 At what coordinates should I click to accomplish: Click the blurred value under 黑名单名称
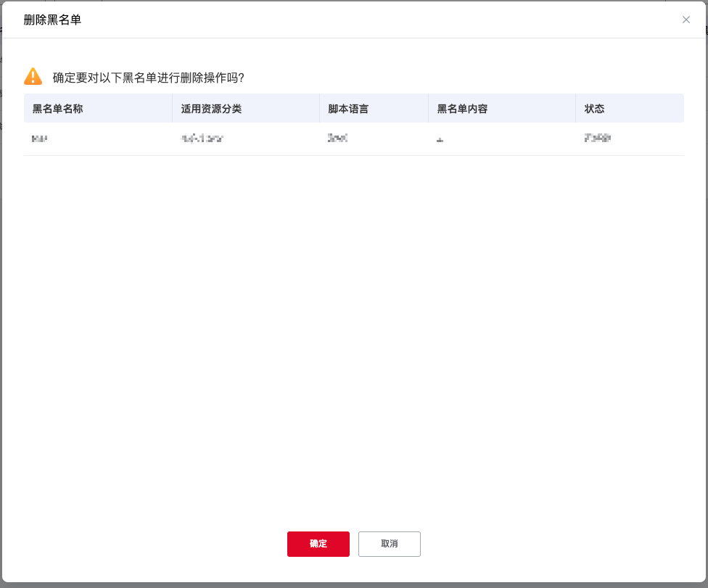pos(40,138)
